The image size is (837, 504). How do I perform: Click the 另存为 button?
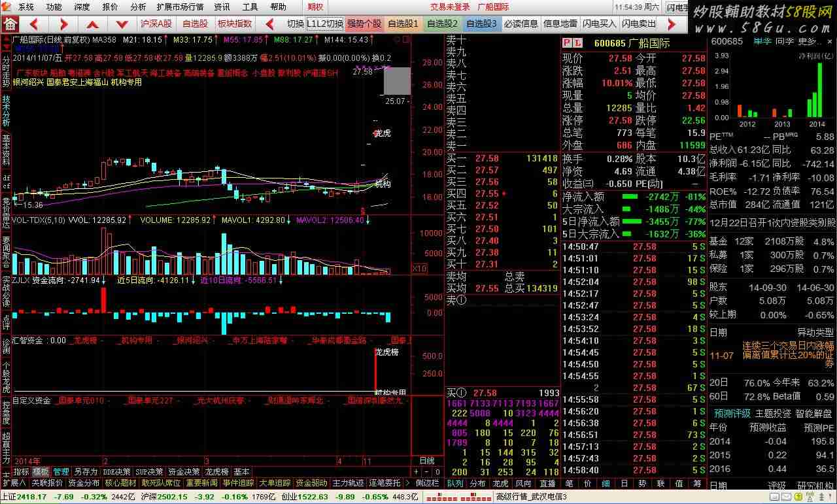click(x=85, y=471)
